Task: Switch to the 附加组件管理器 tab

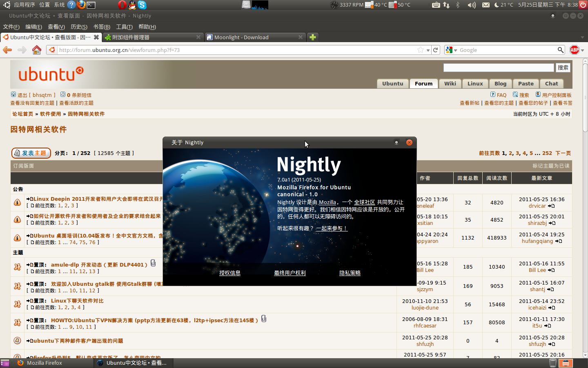Action: [x=153, y=37]
